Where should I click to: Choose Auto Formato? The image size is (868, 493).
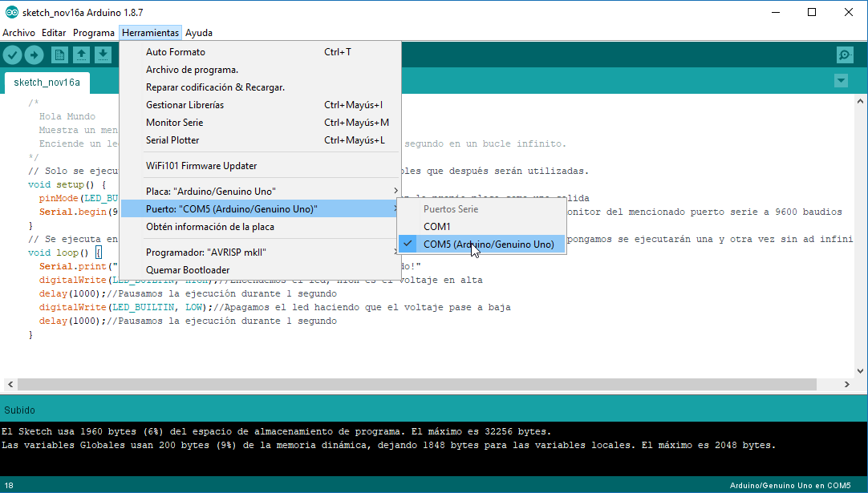[260, 52]
